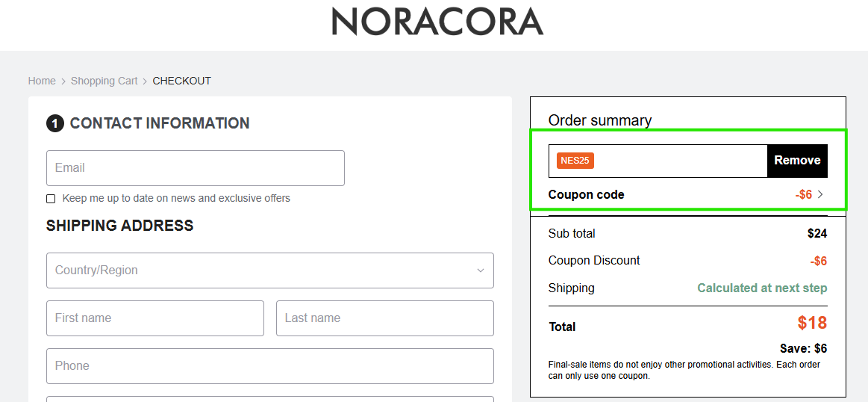Click the Order summary heading
This screenshot has width=868, height=402.
pos(600,120)
